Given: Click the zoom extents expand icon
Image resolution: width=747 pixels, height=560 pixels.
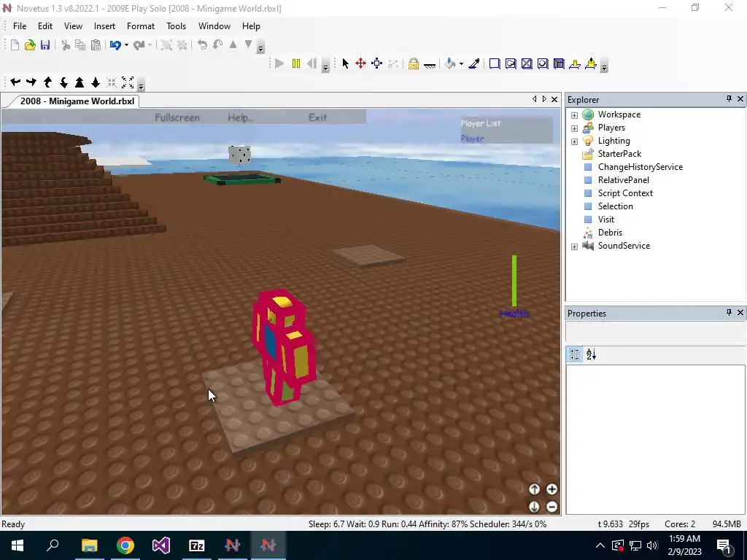Looking at the screenshot, I should [128, 82].
